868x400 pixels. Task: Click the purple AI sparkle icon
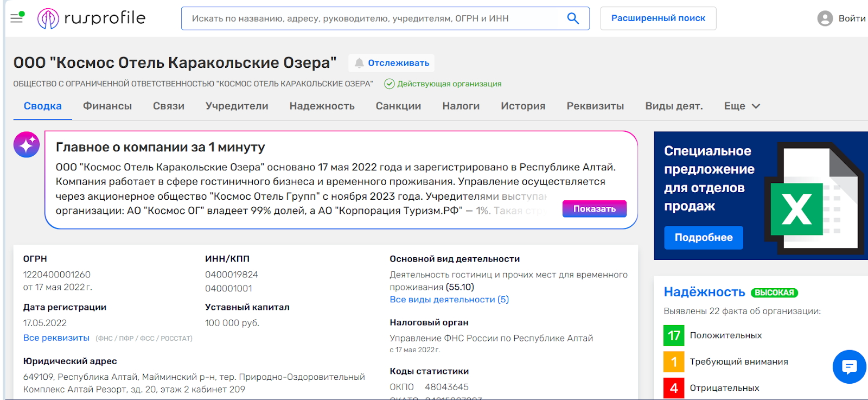[x=27, y=144]
